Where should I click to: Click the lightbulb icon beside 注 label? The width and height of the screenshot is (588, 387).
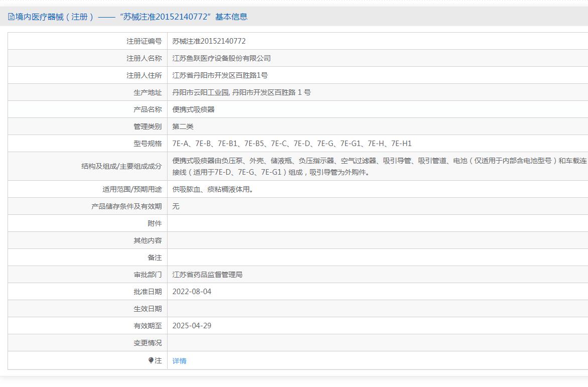tap(151, 360)
